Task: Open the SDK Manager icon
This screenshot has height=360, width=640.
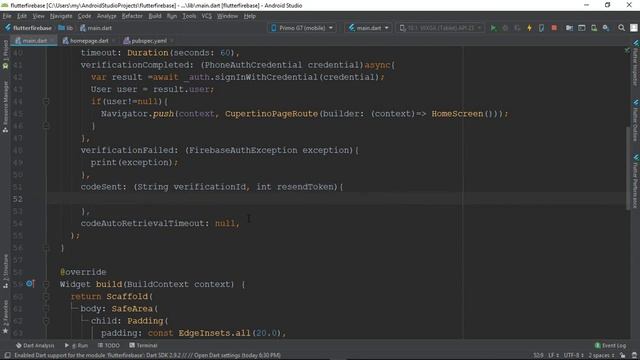Action: [x=606, y=28]
